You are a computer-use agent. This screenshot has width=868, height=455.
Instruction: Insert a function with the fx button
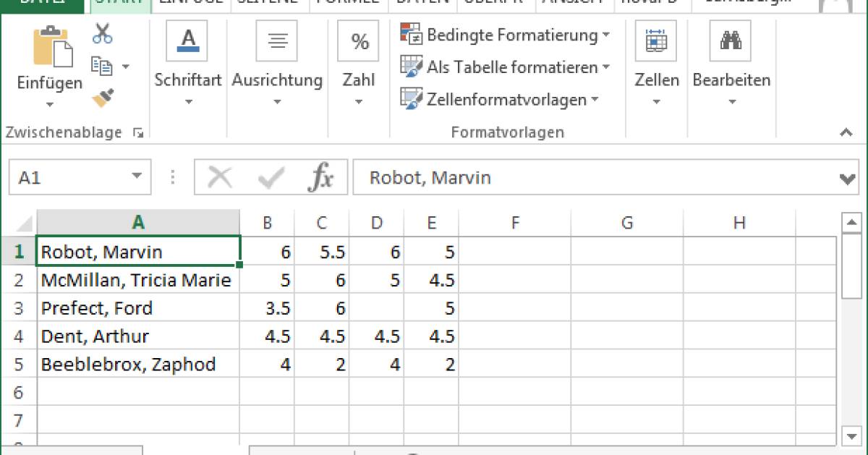point(323,176)
